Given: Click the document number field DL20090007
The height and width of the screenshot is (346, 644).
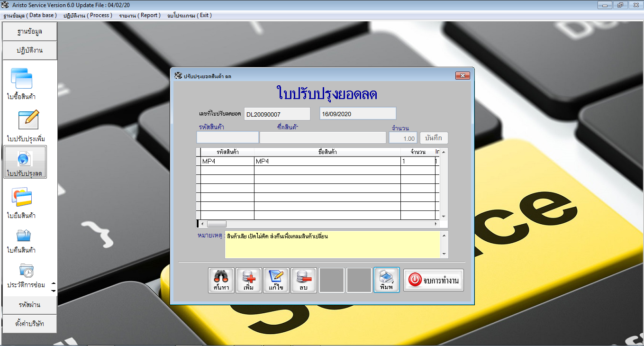Looking at the screenshot, I should (277, 114).
